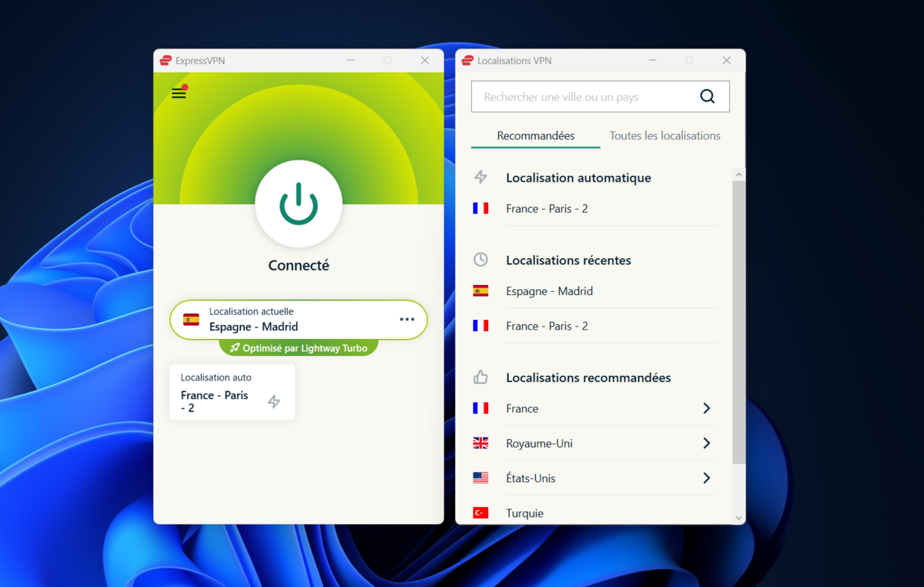
Task: Click the ExpressVPN logo in the Localisations VPN title bar
Action: click(x=467, y=61)
